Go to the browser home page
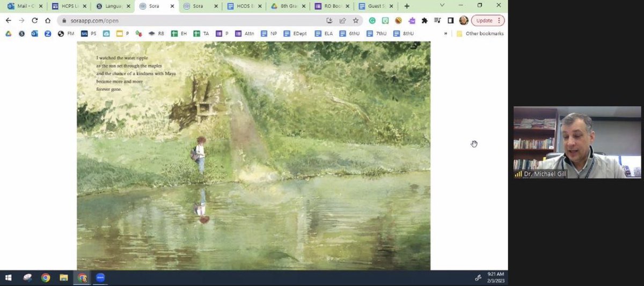This screenshot has width=644, height=286. click(48, 20)
